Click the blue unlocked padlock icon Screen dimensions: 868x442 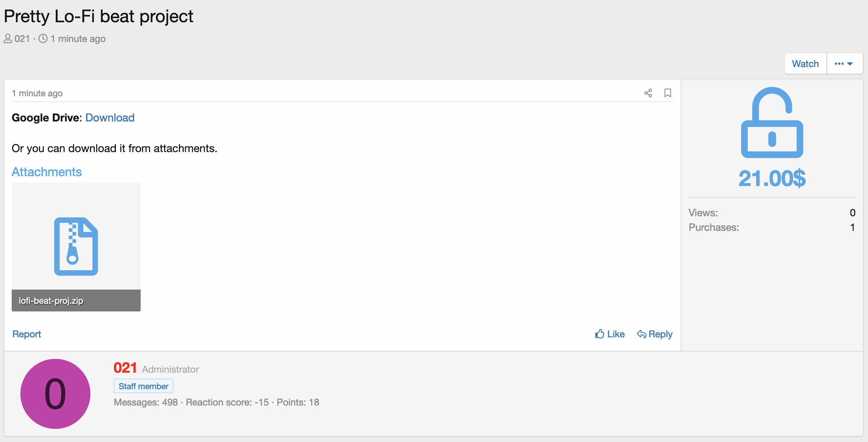pos(772,123)
